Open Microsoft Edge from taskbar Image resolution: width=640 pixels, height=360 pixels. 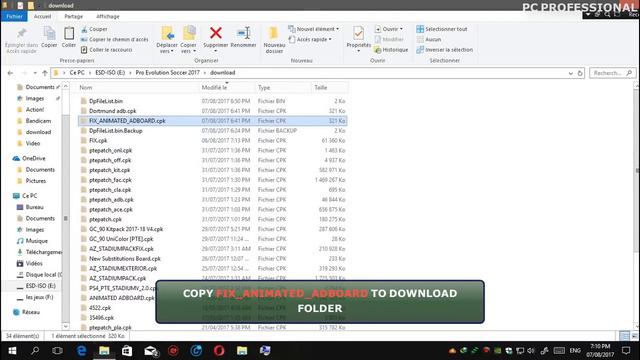[81, 351]
